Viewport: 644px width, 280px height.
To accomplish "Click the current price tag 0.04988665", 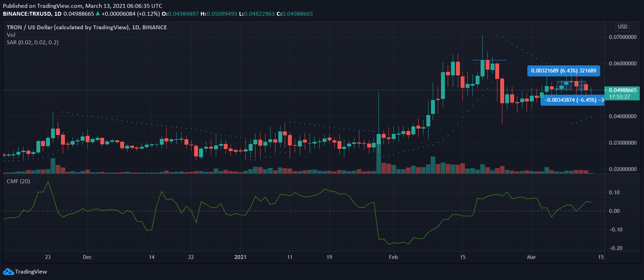I will 623,90.
